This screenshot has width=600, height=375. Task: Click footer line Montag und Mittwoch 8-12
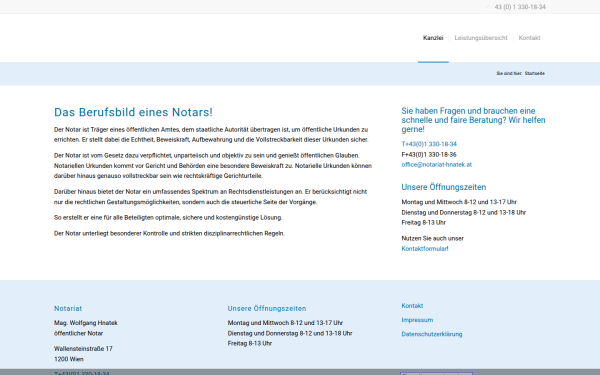coord(285,323)
